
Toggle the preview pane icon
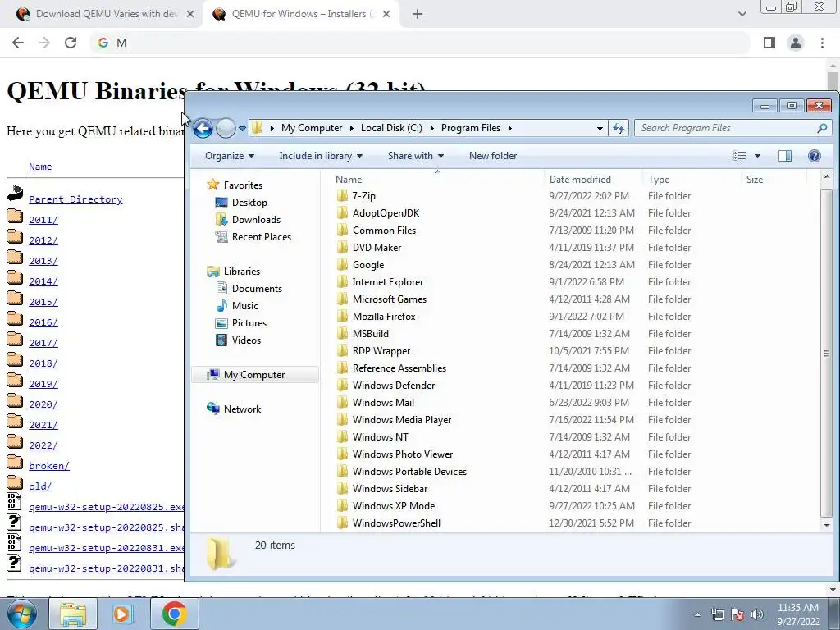[x=785, y=156]
